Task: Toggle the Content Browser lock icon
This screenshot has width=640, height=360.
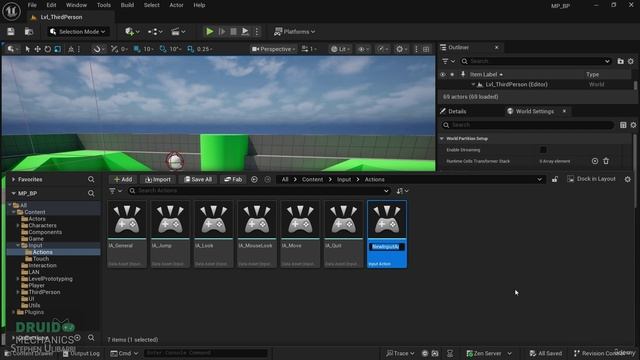Action: coord(555,179)
